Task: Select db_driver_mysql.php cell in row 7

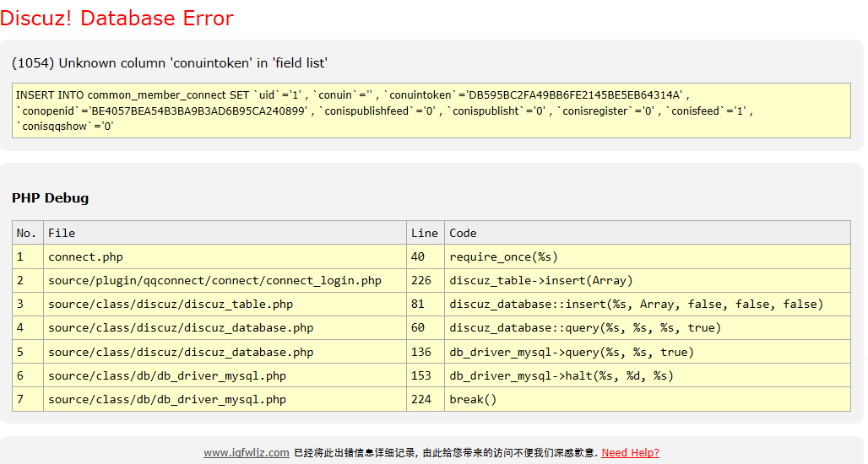Action: 225,399
